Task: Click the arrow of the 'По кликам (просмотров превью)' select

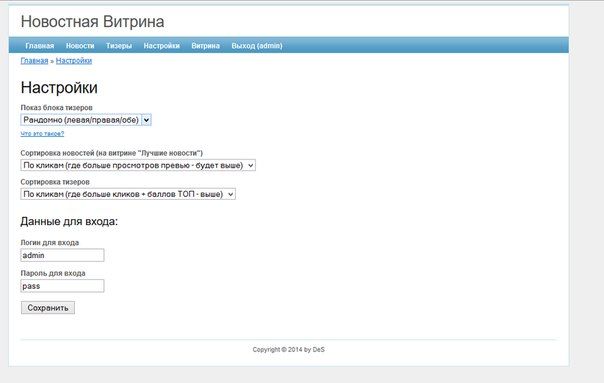Action: tap(250, 165)
